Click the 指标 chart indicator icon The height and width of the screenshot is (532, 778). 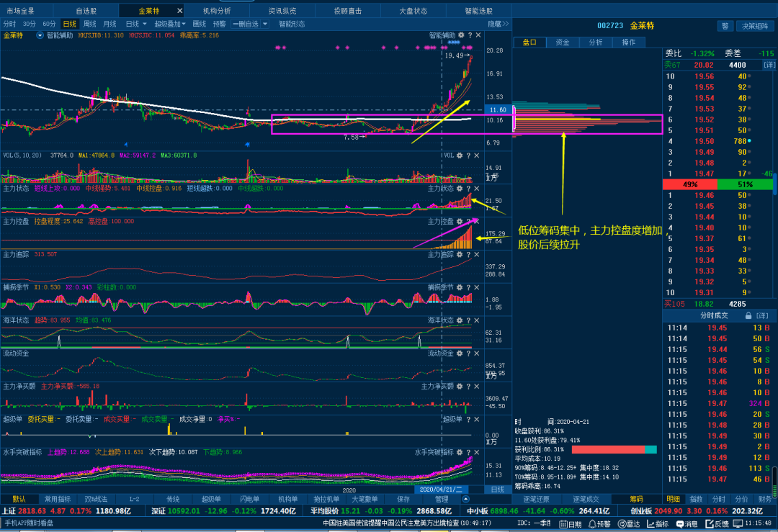[651, 523]
